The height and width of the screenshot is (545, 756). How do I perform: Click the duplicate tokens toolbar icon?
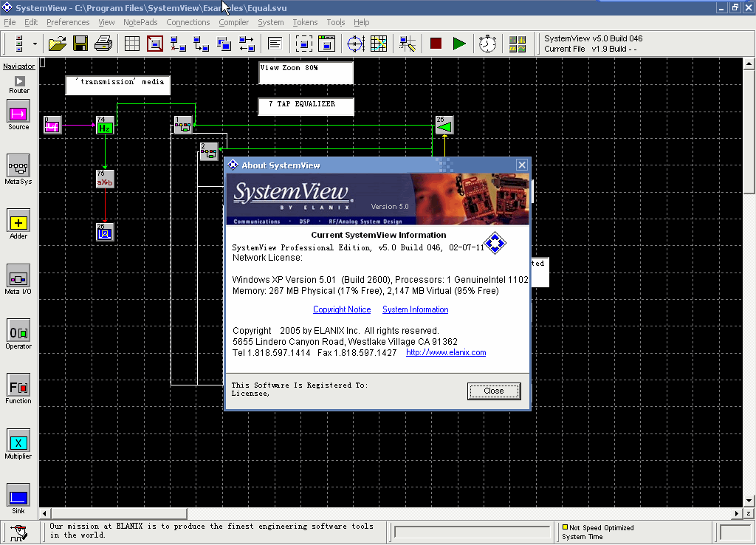click(x=224, y=44)
